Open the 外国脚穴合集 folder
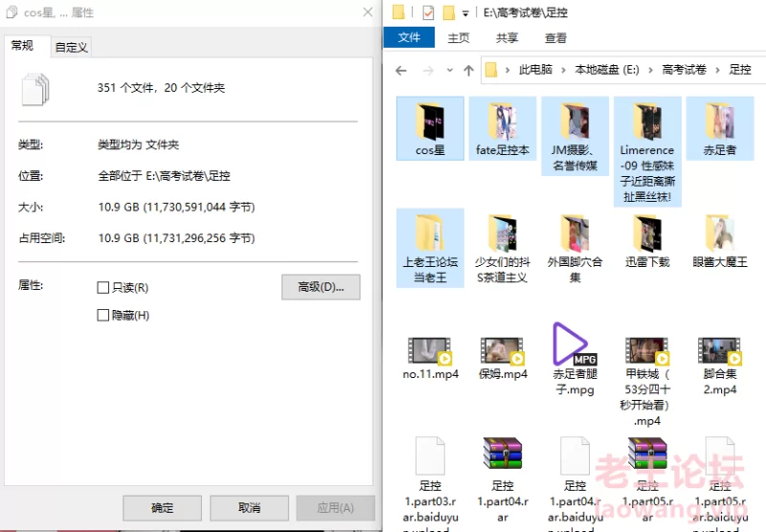Screen dimensions: 766x532 pos(575,248)
